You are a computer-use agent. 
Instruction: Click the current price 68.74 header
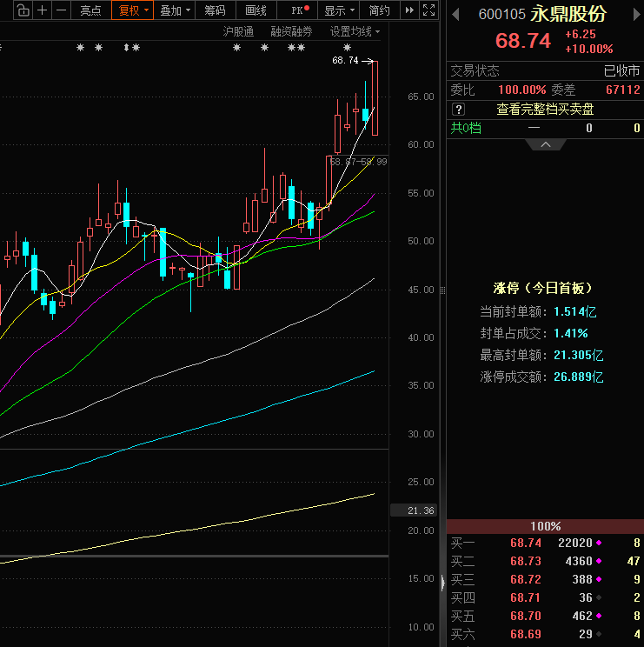[x=523, y=40]
